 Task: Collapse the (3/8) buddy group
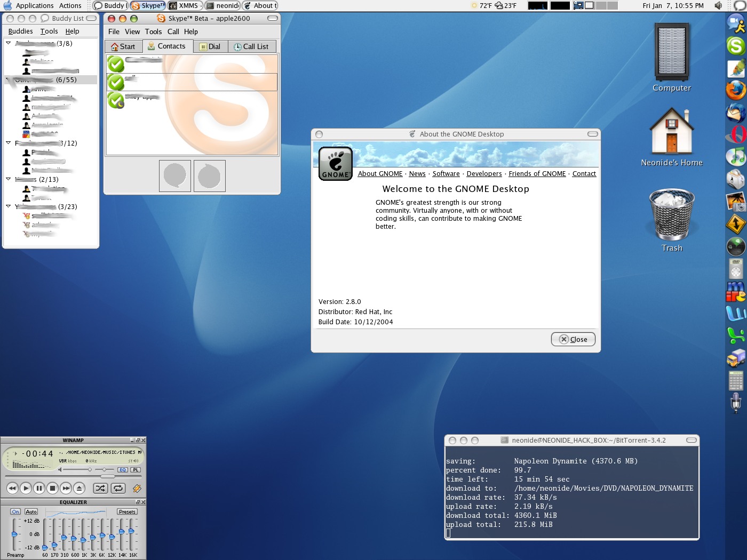click(8, 43)
